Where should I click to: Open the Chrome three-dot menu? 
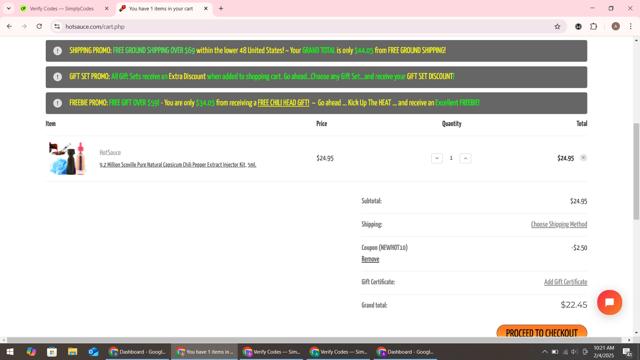click(x=630, y=27)
